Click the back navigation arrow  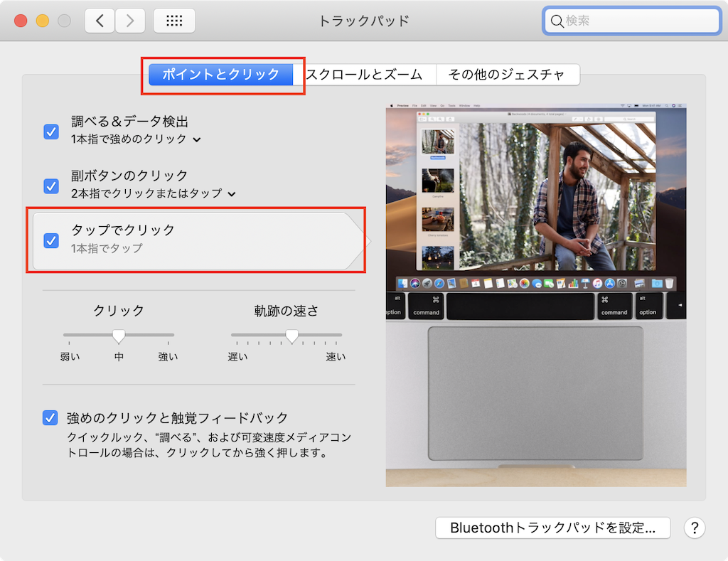[x=99, y=21]
